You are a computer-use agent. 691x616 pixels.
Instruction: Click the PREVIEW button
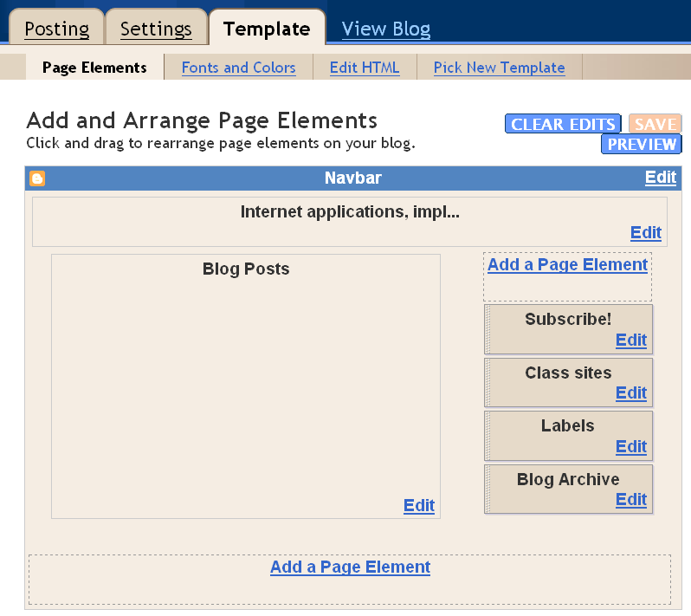pos(642,144)
